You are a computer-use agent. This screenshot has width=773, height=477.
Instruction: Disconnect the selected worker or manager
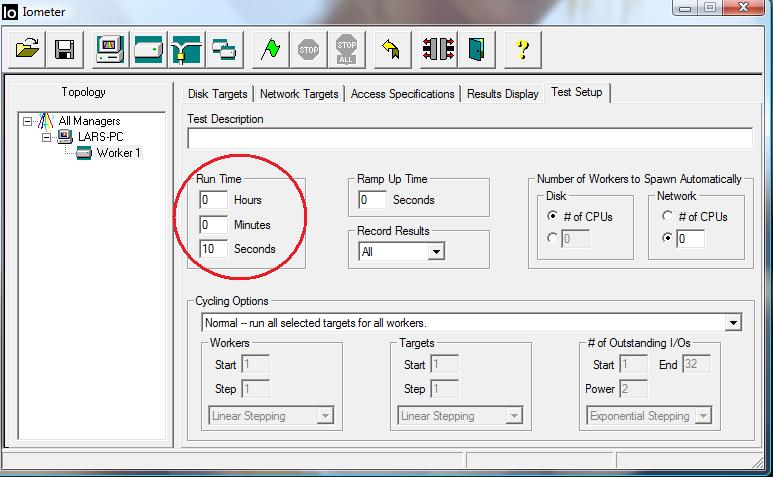(x=438, y=49)
